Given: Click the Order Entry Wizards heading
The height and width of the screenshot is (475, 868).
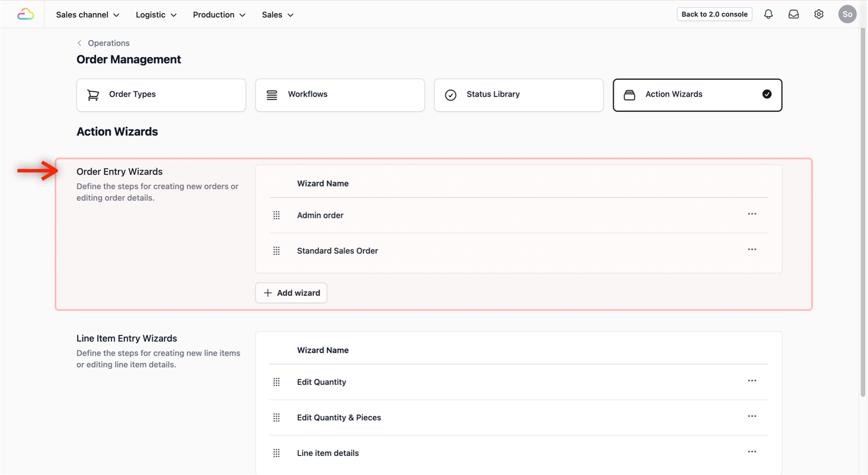Looking at the screenshot, I should [119, 172].
